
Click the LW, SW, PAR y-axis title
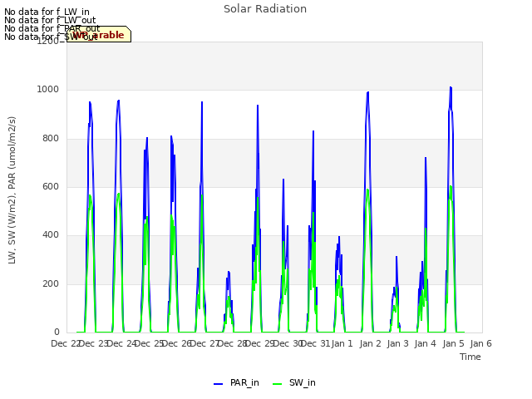pyautogui.click(x=12, y=190)
